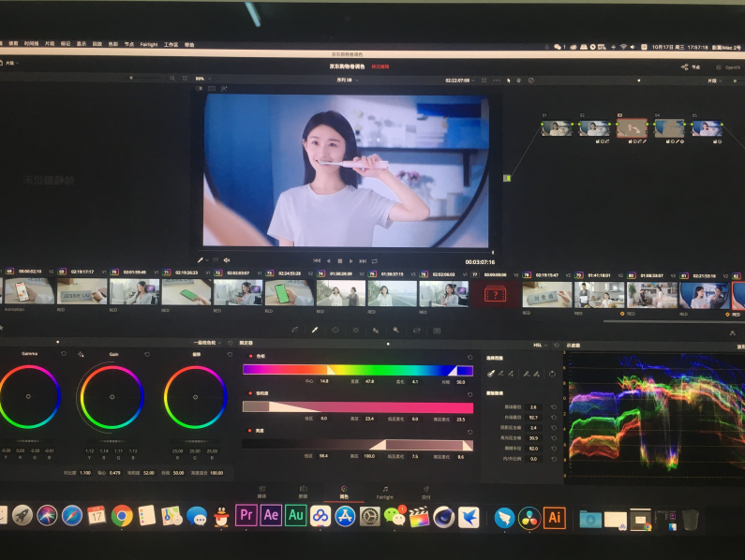Screen dimensions: 745x560
Task: Open the HSL qualifier mode dropdown
Action: 542,345
